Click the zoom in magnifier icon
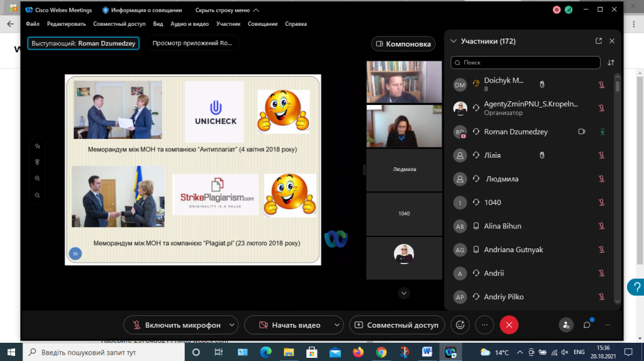This screenshot has height=361, width=644. pyautogui.click(x=38, y=179)
